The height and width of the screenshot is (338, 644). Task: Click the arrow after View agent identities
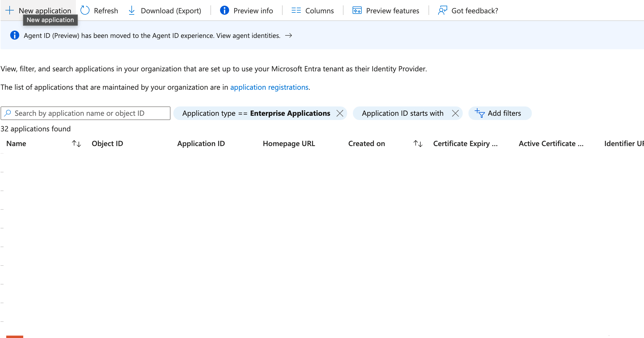[x=289, y=36]
